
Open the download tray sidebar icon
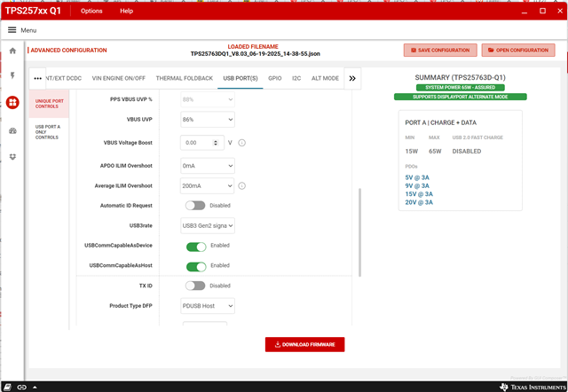click(x=12, y=157)
